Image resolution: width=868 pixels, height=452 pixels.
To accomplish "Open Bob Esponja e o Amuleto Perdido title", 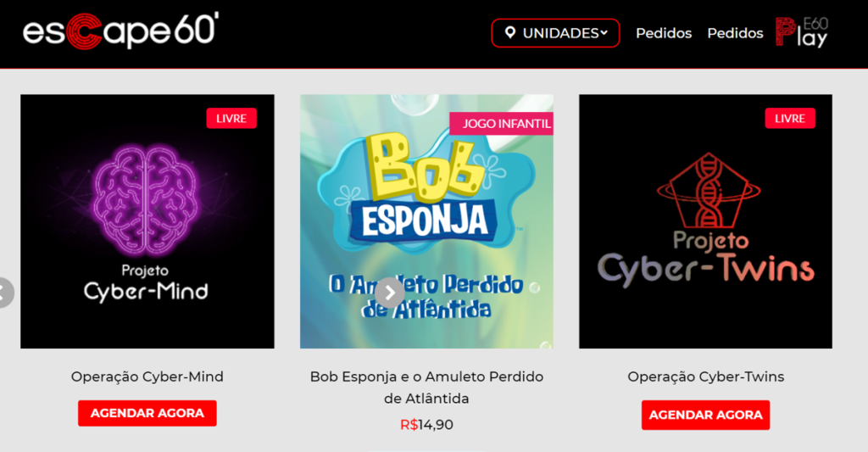I will point(427,388).
